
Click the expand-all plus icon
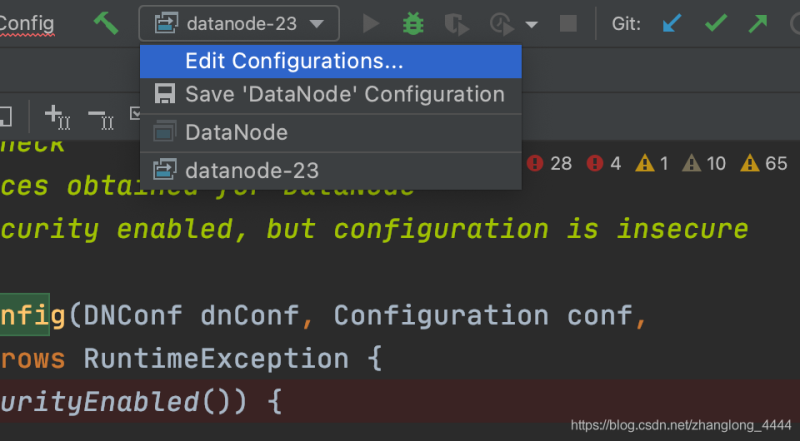[56, 117]
